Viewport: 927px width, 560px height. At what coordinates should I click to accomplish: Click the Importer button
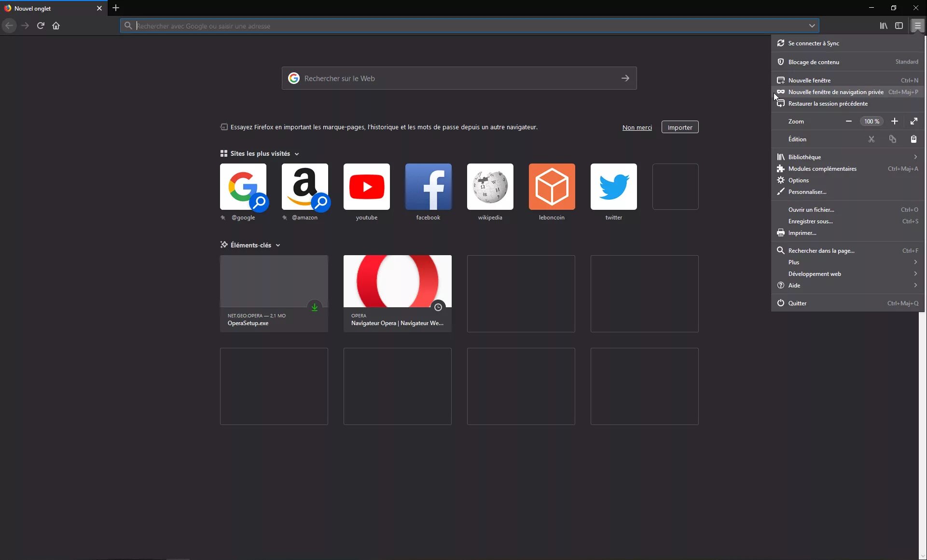679,127
